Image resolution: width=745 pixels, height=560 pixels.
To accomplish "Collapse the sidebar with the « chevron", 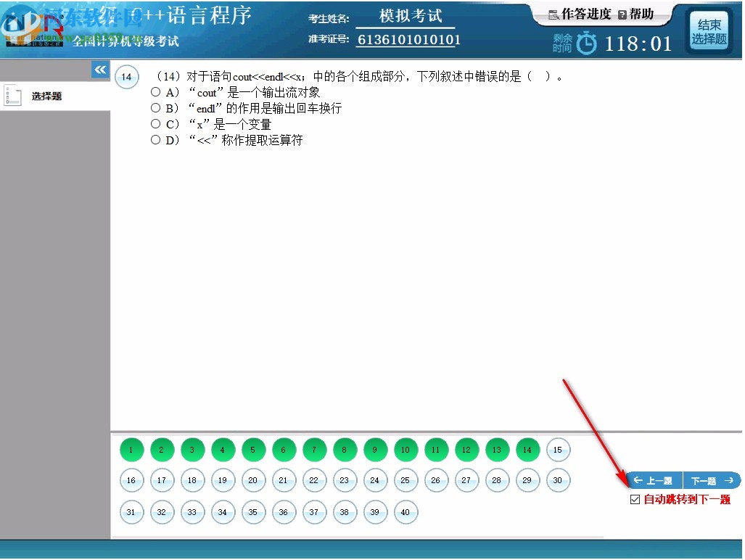I will click(x=100, y=70).
